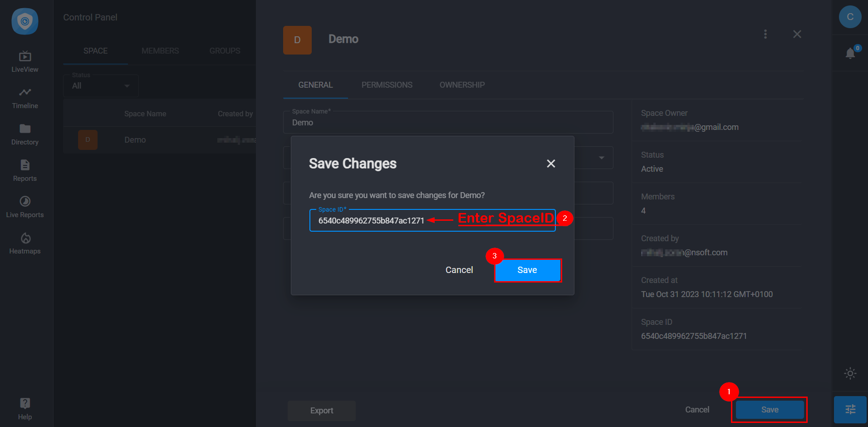Open the filter settings panel bottom right

coord(849,409)
